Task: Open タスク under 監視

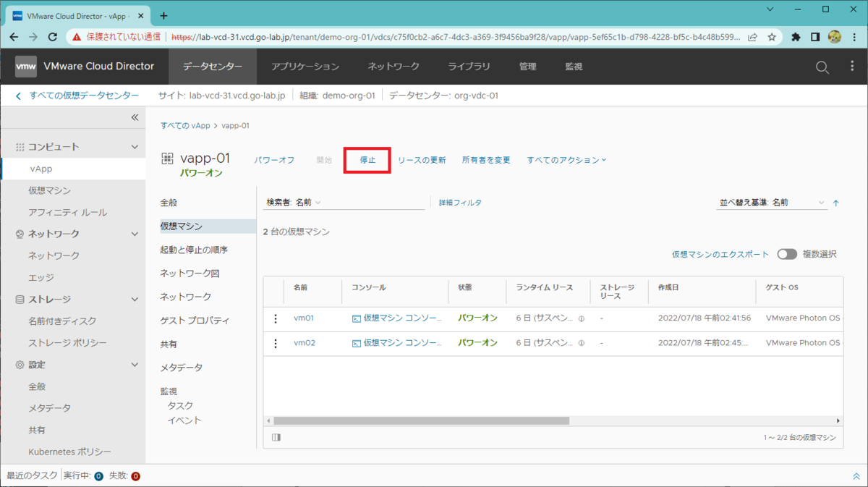Action: point(180,405)
